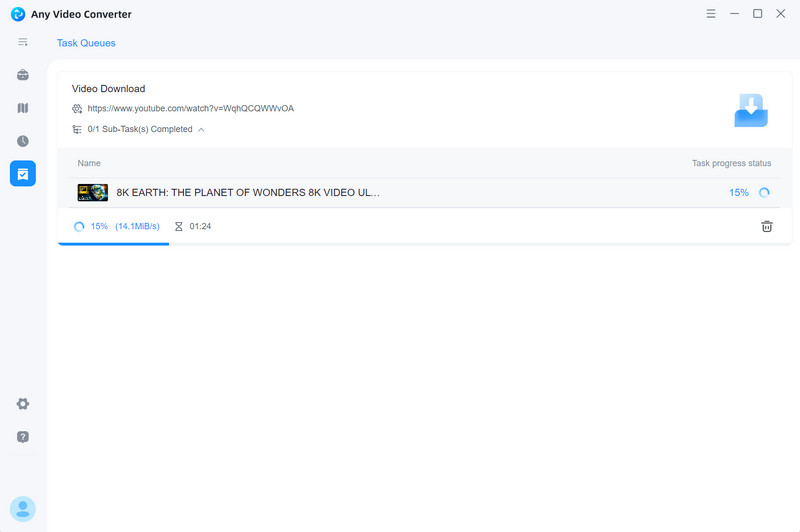Click spinner beside 15% (14.1MiB/s)

click(x=79, y=226)
